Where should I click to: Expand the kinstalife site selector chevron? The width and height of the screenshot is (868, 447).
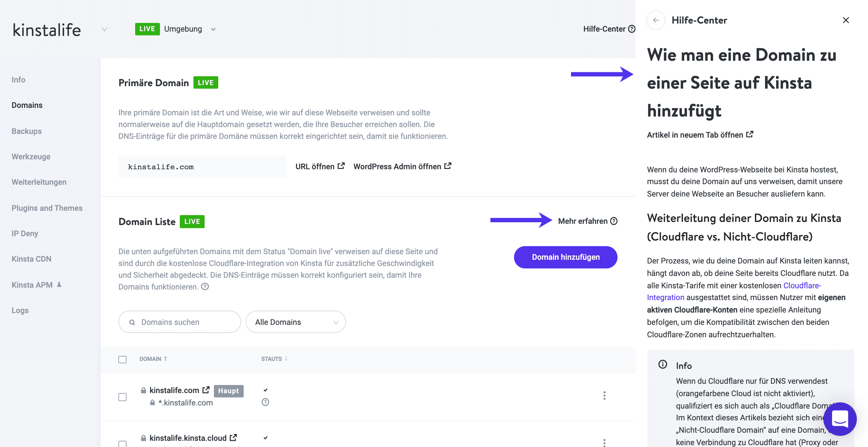[104, 30]
